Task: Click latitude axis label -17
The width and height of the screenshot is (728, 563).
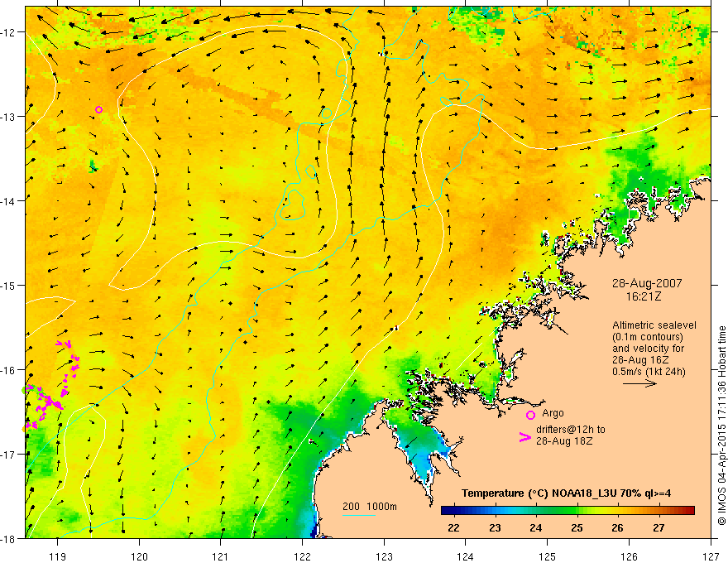Action: pyautogui.click(x=8, y=455)
